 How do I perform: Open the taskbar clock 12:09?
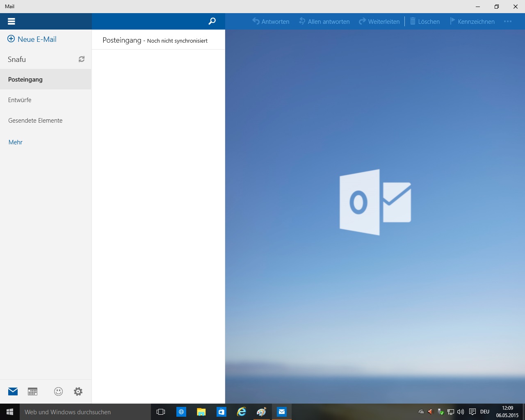click(x=507, y=412)
